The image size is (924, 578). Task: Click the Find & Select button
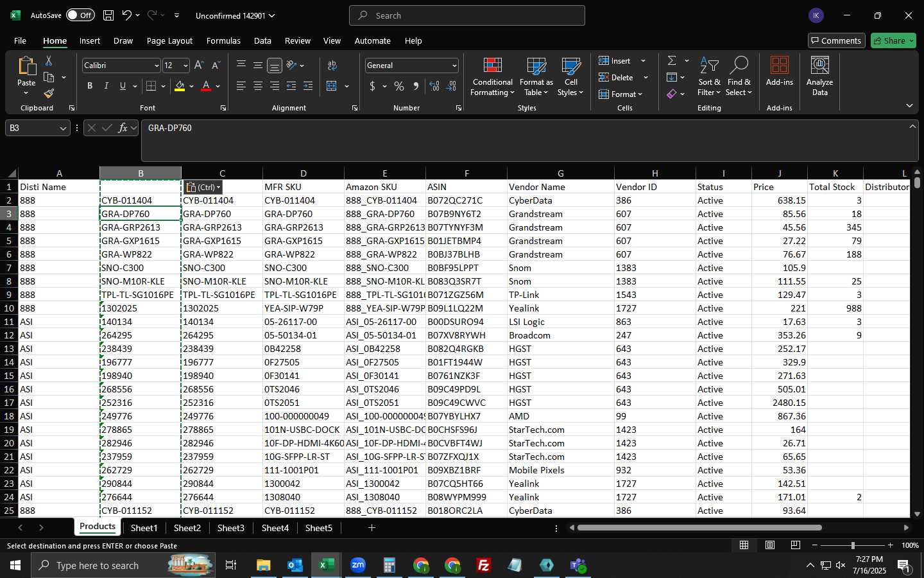click(739, 76)
